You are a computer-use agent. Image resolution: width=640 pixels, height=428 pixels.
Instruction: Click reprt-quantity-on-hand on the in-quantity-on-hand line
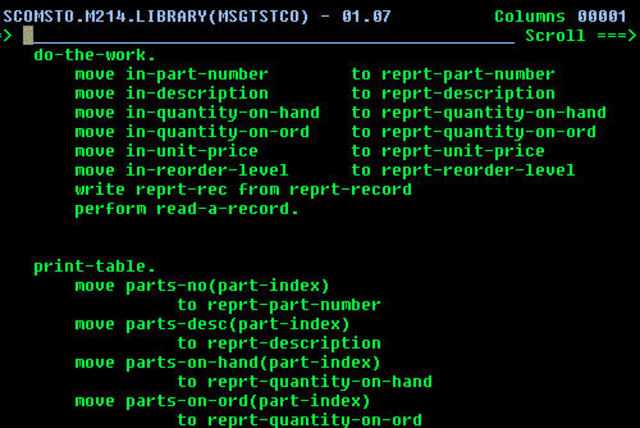point(493,113)
